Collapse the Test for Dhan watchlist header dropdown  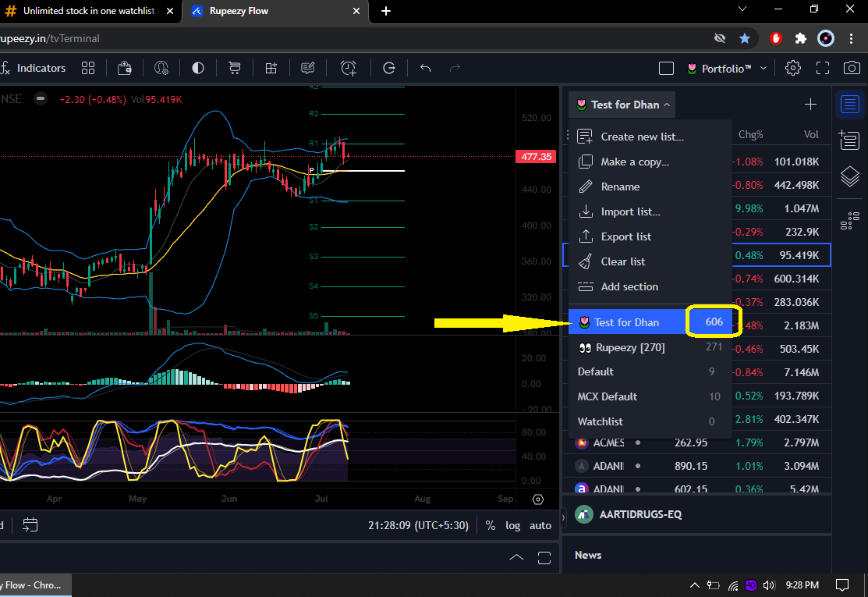click(x=622, y=105)
